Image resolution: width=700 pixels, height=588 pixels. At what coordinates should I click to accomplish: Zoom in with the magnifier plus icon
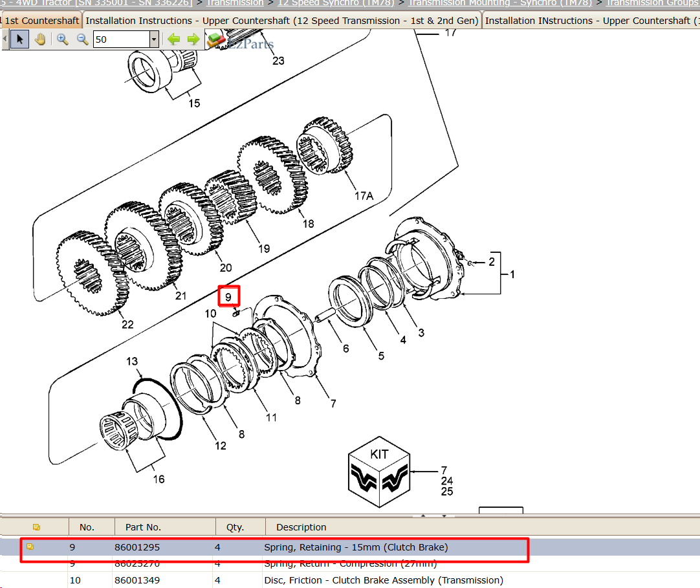(x=63, y=39)
